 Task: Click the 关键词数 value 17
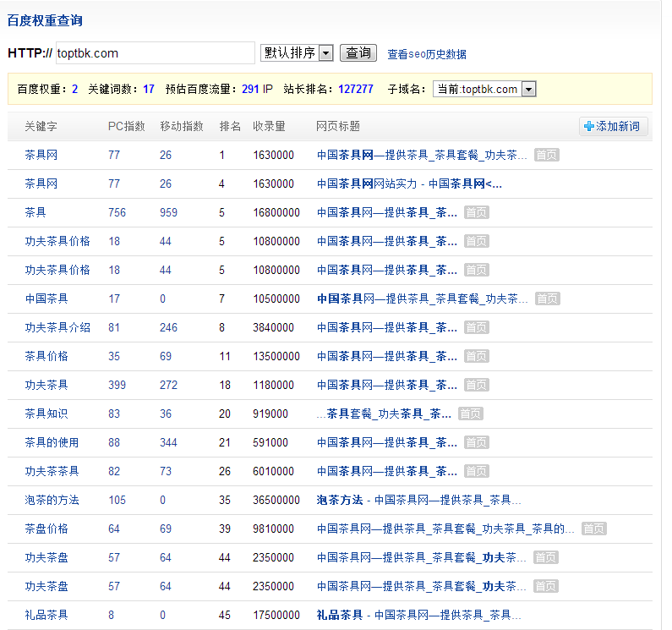pyautogui.click(x=149, y=89)
